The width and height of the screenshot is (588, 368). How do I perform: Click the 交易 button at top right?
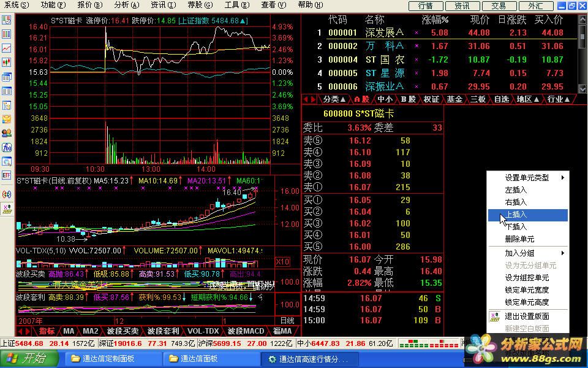coord(499,6)
